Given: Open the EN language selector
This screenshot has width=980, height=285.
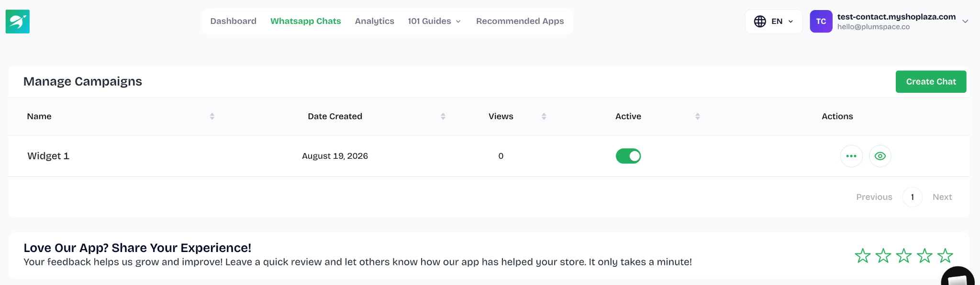Looking at the screenshot, I should pos(774,22).
